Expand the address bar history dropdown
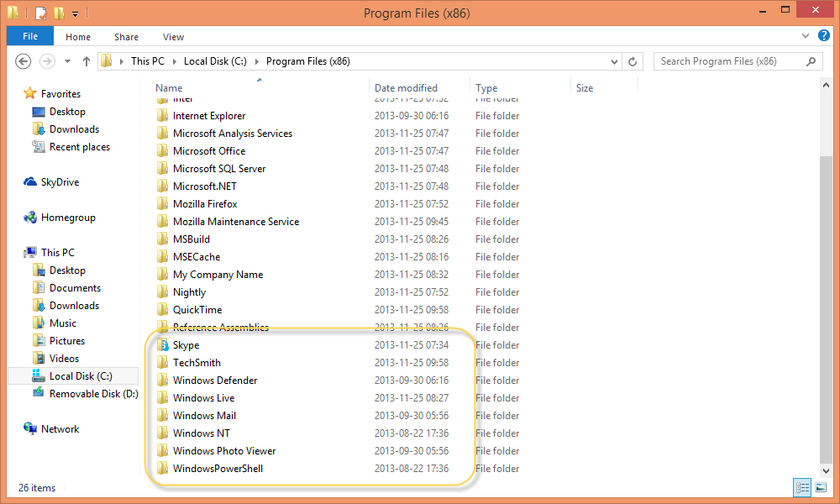This screenshot has height=504, width=840. tap(615, 61)
